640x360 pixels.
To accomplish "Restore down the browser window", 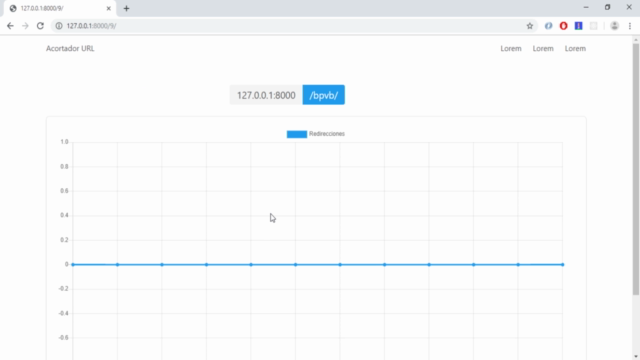I will 607,7.
